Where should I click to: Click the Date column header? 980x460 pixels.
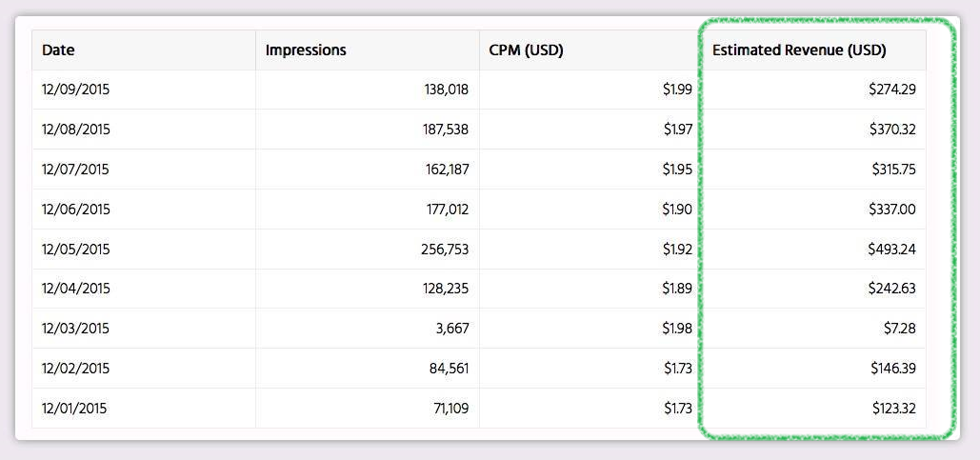click(58, 50)
